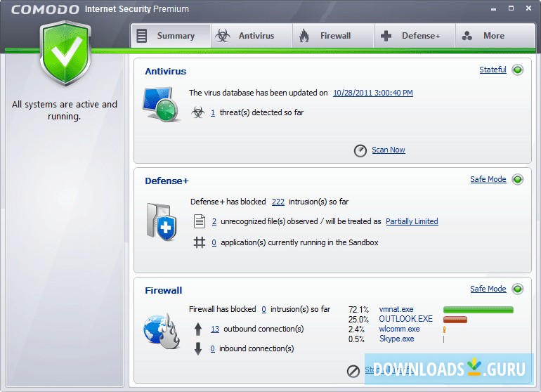This screenshot has height=392, width=541.
Task: Click the green indicator beside Firewall Safe Mode
Action: coord(518,289)
